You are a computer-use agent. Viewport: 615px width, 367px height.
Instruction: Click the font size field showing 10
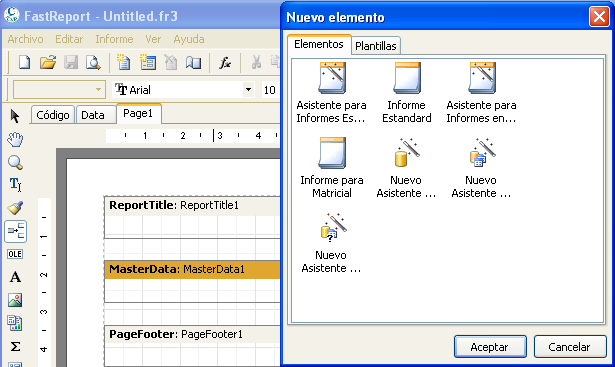(x=270, y=90)
